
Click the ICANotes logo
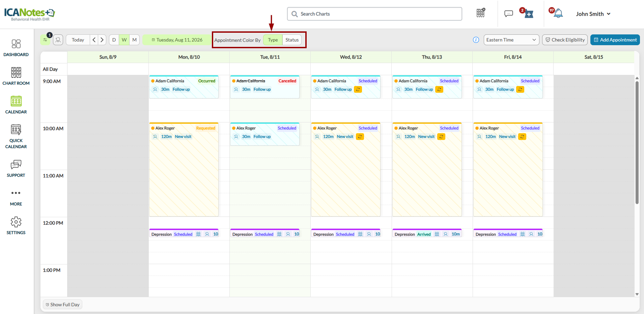pos(29,14)
